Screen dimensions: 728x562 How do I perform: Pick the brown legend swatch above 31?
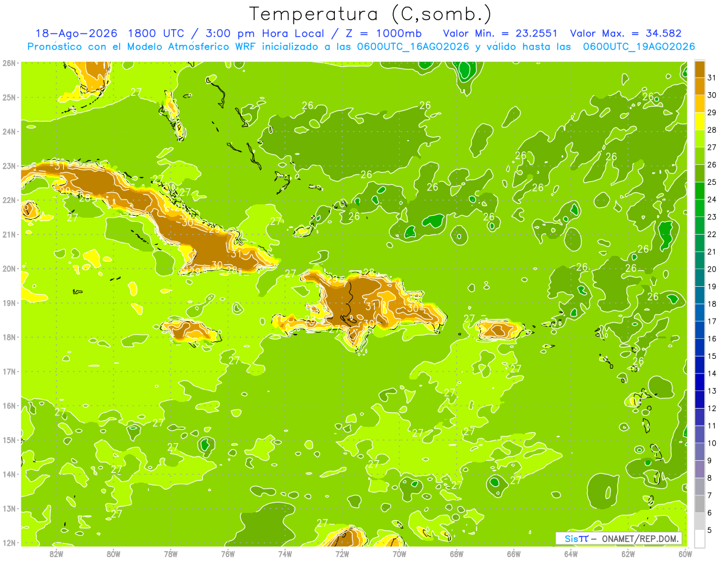(700, 69)
